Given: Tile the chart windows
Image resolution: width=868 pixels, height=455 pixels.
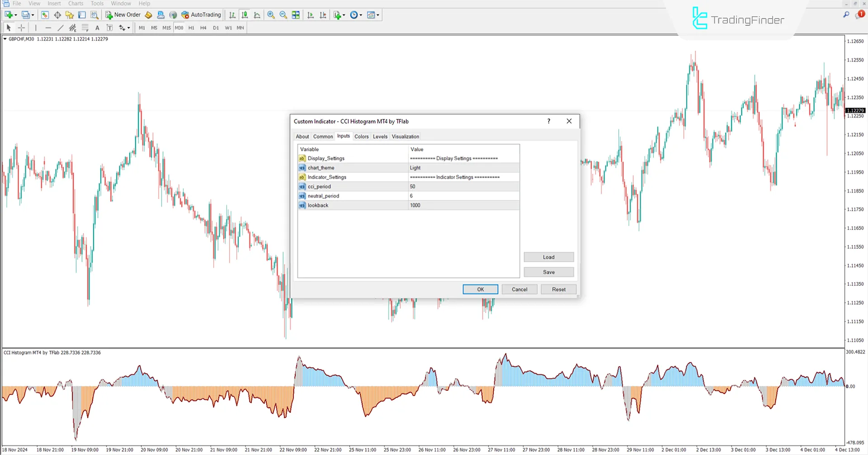Looking at the screenshot, I should [x=295, y=14].
